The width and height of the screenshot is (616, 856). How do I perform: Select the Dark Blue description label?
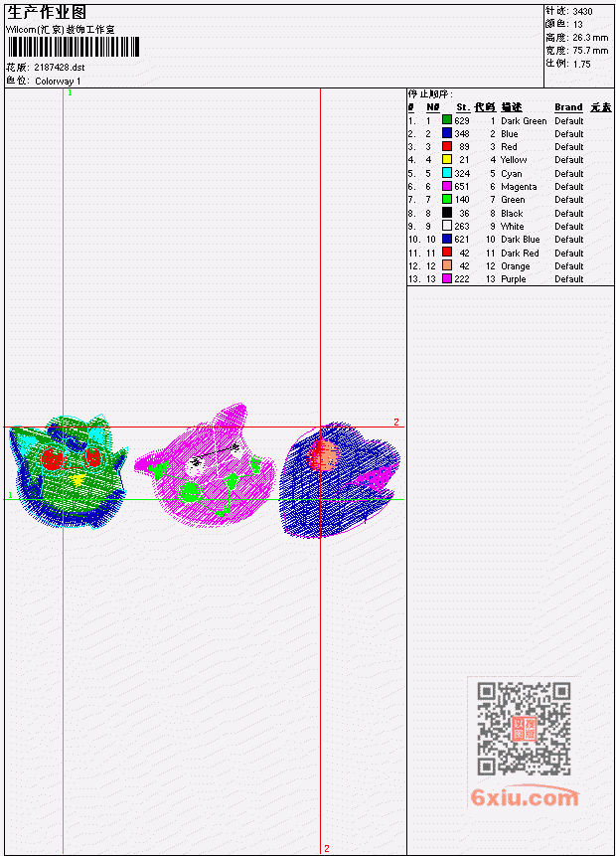click(521, 240)
